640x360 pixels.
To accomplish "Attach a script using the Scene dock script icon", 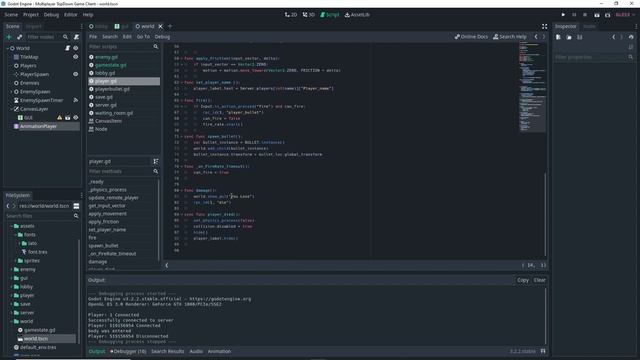I will (76, 37).
